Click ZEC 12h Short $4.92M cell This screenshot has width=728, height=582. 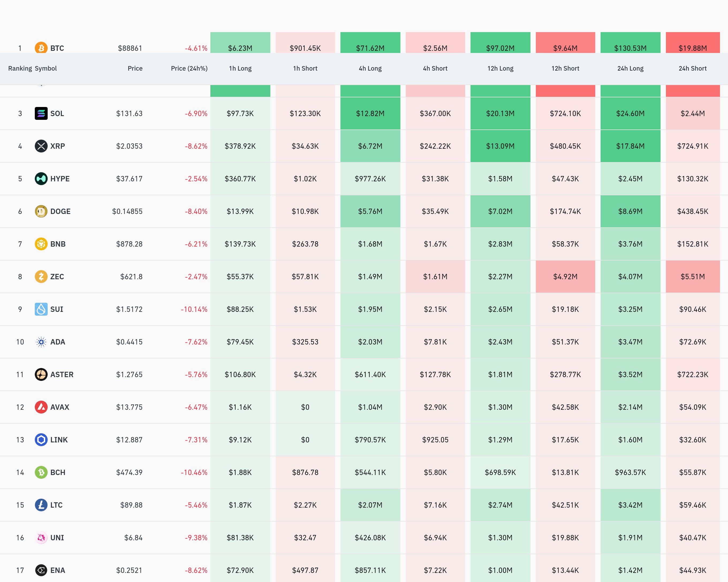pyautogui.click(x=565, y=277)
